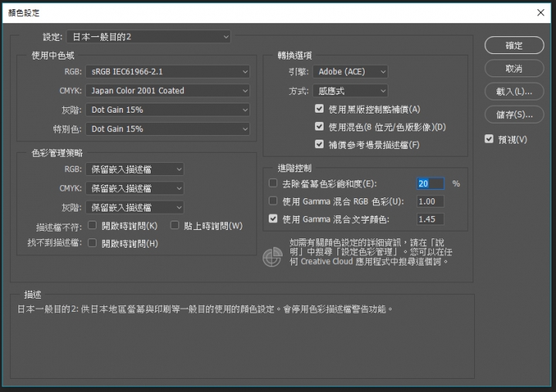Click the 如需有關顏色設定 help paragraph

pyautogui.click(x=371, y=252)
